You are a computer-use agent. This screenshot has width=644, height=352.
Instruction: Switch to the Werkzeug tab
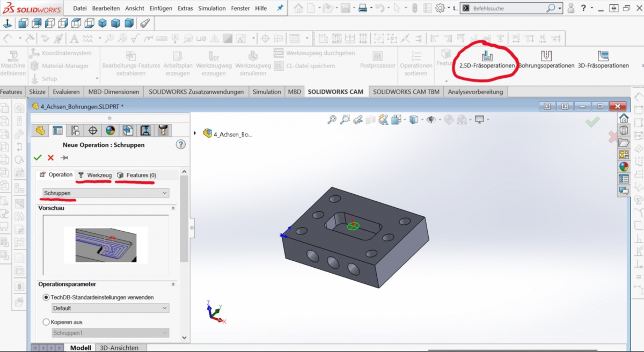click(95, 175)
